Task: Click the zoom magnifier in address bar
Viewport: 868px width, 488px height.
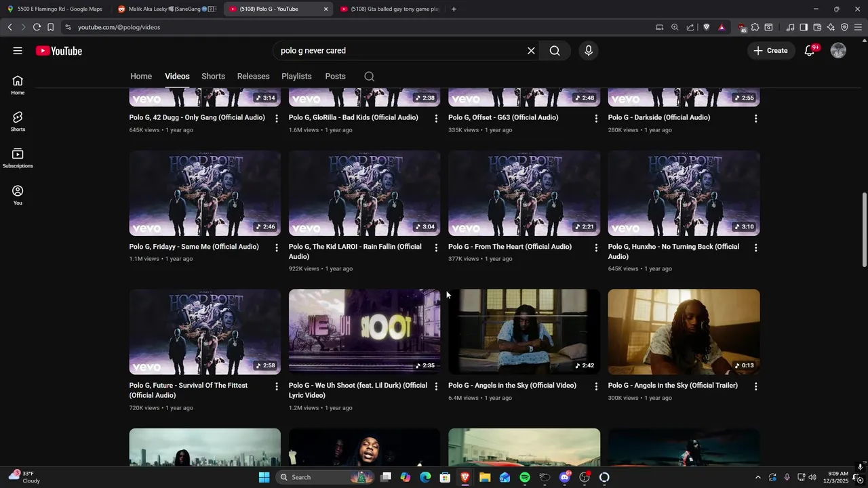Action: pyautogui.click(x=675, y=27)
